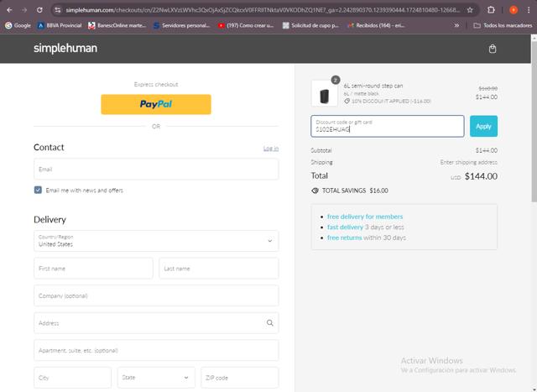Image resolution: width=537 pixels, height=392 pixels.
Task: Open the site information icon in the address bar
Action: click(58, 10)
